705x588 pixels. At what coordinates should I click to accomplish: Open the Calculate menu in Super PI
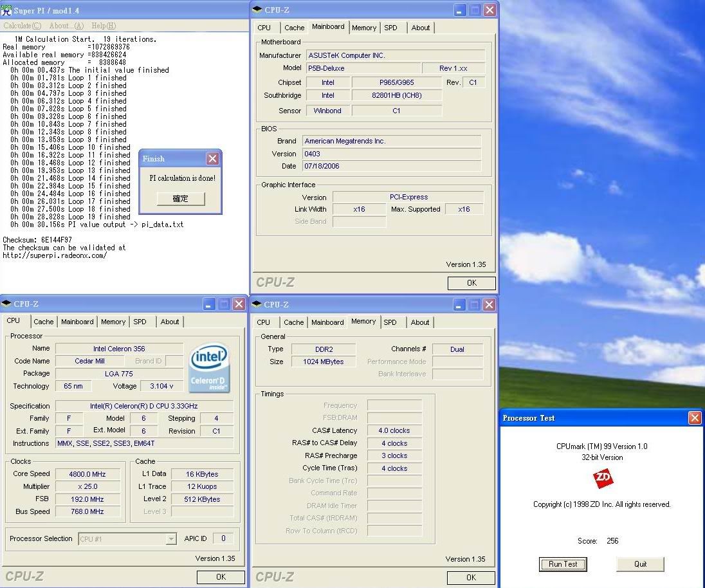click(23, 26)
